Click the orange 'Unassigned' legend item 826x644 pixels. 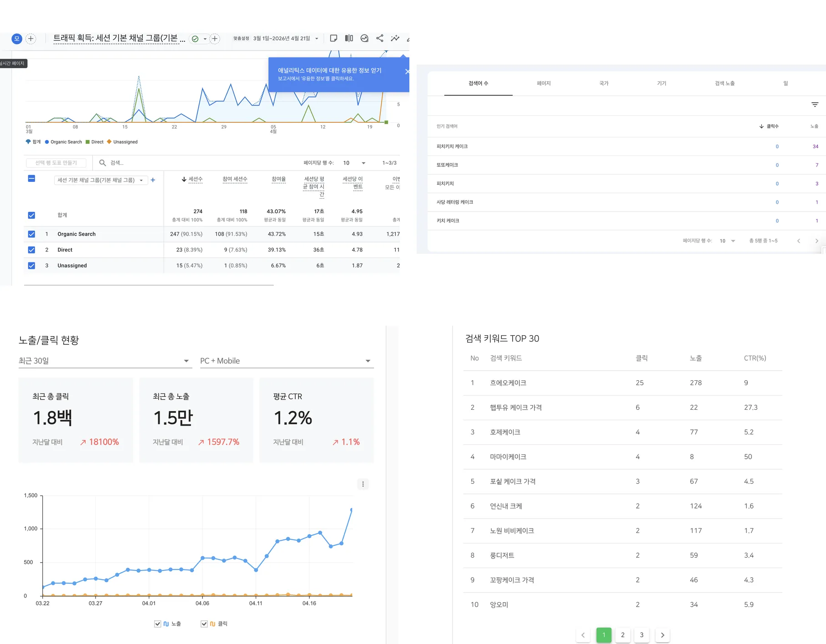point(122,142)
